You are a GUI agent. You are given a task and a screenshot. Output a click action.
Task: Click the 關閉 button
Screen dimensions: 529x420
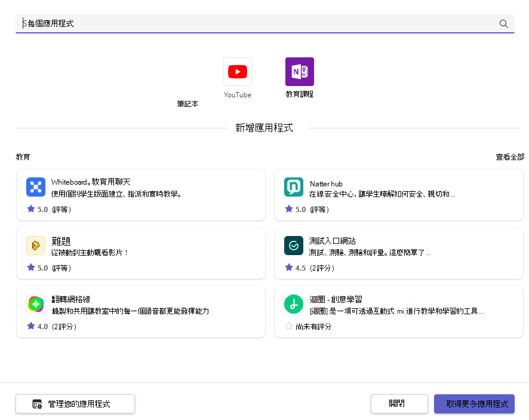[x=399, y=404]
